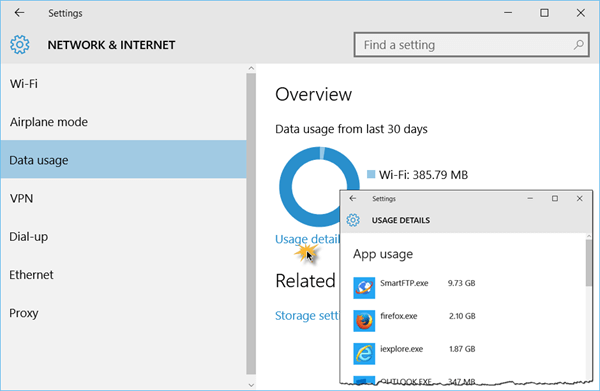Select the Data usage category

[123, 160]
